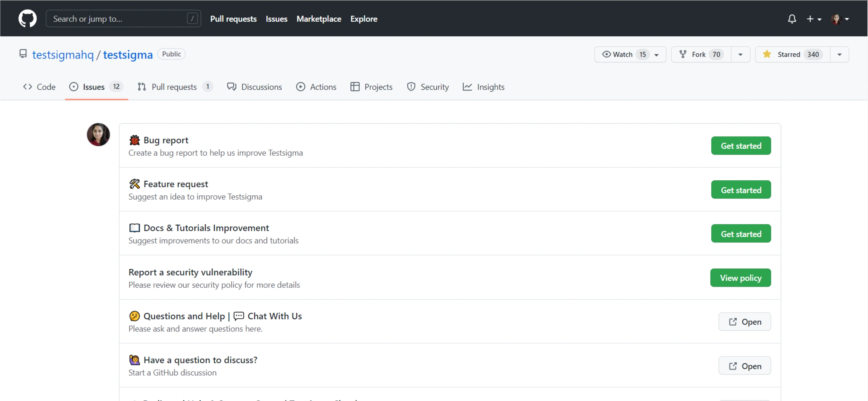Viewport: 868px width, 401px height.
Task: Click the tools icon beside Feature request
Action: tap(134, 184)
